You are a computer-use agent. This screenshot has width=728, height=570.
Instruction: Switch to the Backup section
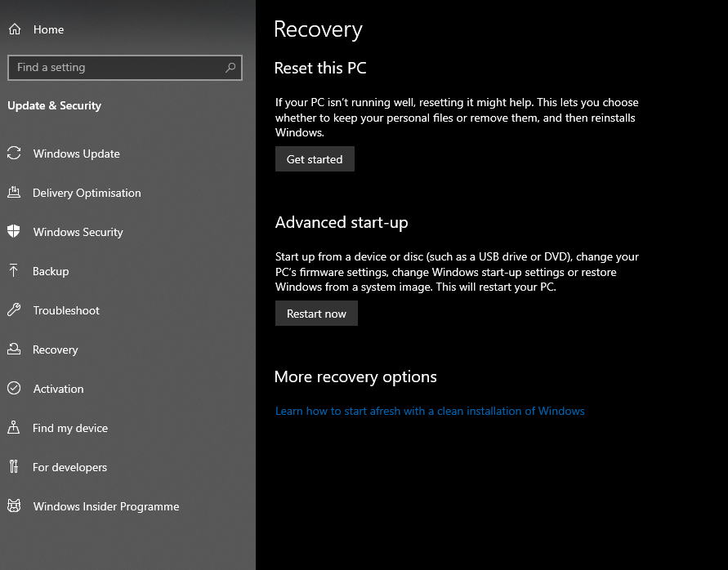(51, 271)
